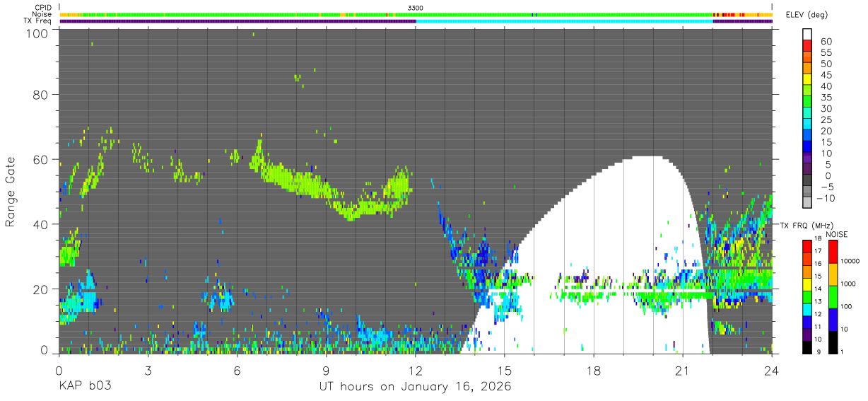Click the UT hours on January 16, 2026 label
The width and height of the screenshot is (868, 401).
[x=416, y=387]
